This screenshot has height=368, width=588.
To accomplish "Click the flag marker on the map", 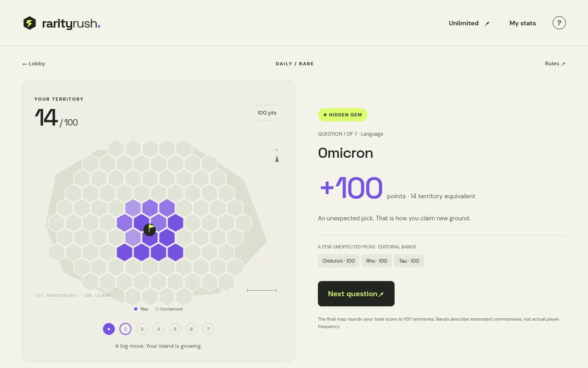I will click(150, 230).
